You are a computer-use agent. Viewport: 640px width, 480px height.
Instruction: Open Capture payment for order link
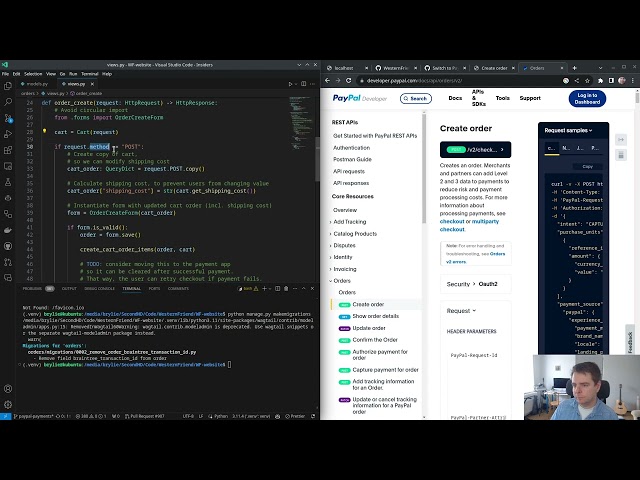coord(385,370)
